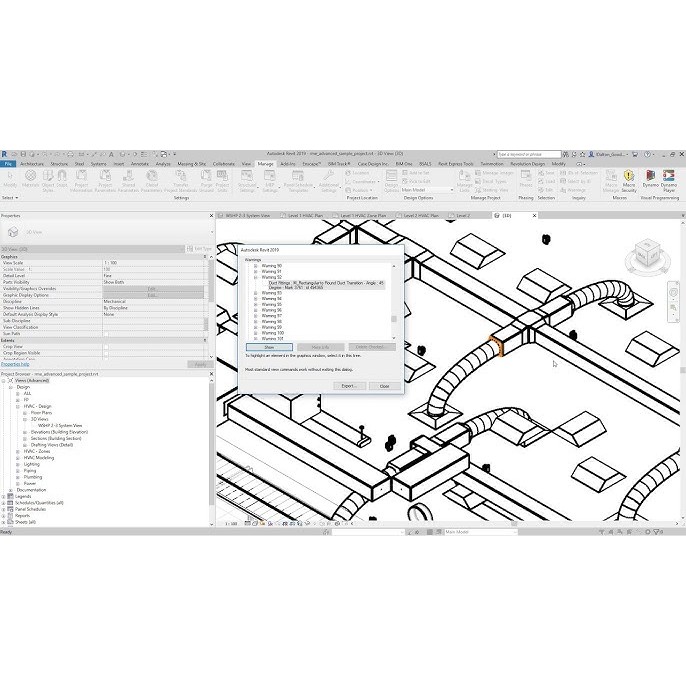The image size is (686, 686).
Task: Select the Modify tool in ribbon
Action: 10,179
